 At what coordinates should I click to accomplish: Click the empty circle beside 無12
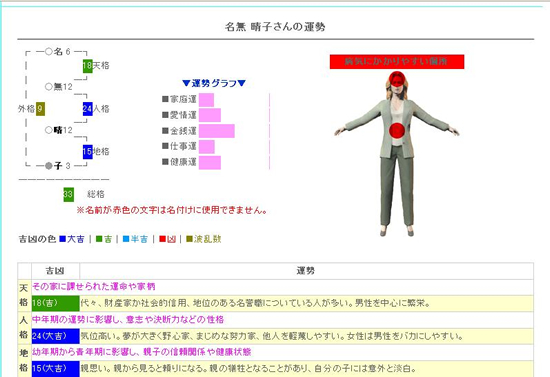(x=49, y=86)
